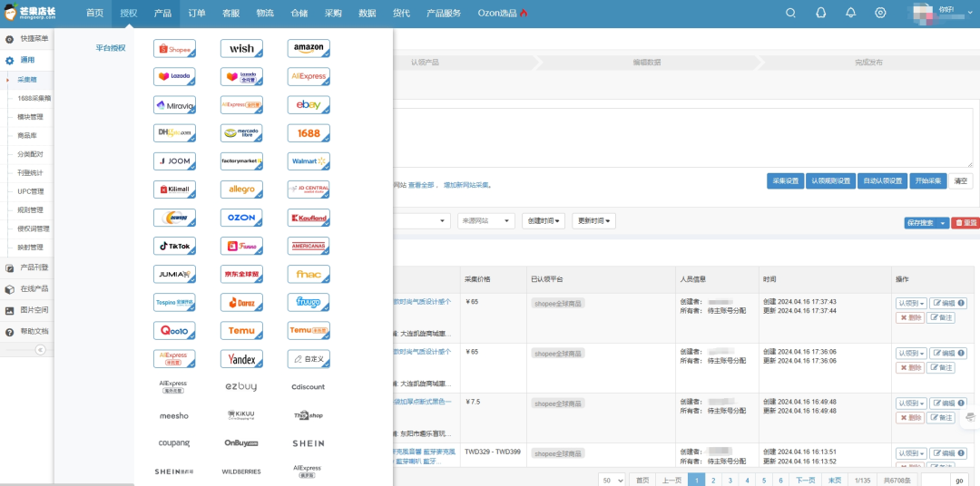Click the Walmart platform icon
The width and height of the screenshot is (980, 486).
[309, 161]
